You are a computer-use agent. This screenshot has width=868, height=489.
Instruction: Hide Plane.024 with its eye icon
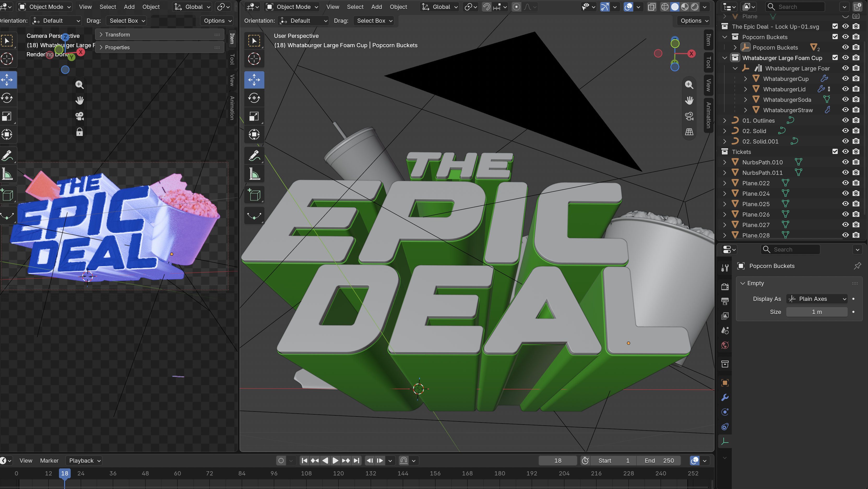pos(845,193)
